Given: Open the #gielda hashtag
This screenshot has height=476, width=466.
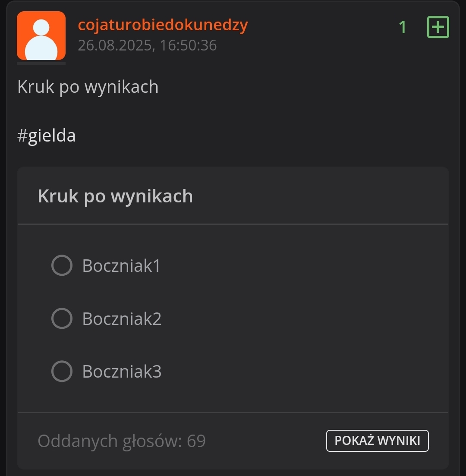Looking at the screenshot, I should pyautogui.click(x=47, y=136).
